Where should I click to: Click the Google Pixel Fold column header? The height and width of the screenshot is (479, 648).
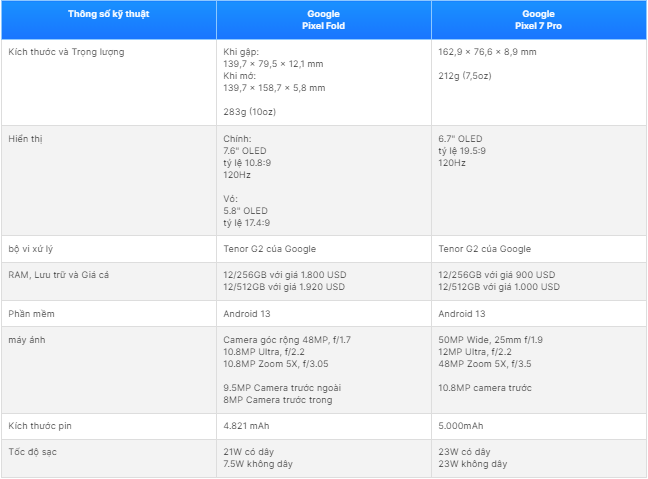click(x=323, y=20)
